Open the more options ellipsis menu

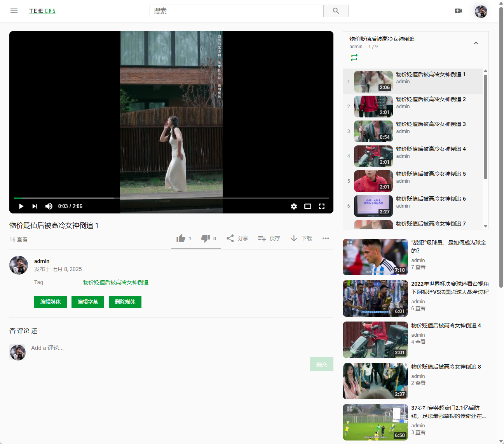[326, 238]
